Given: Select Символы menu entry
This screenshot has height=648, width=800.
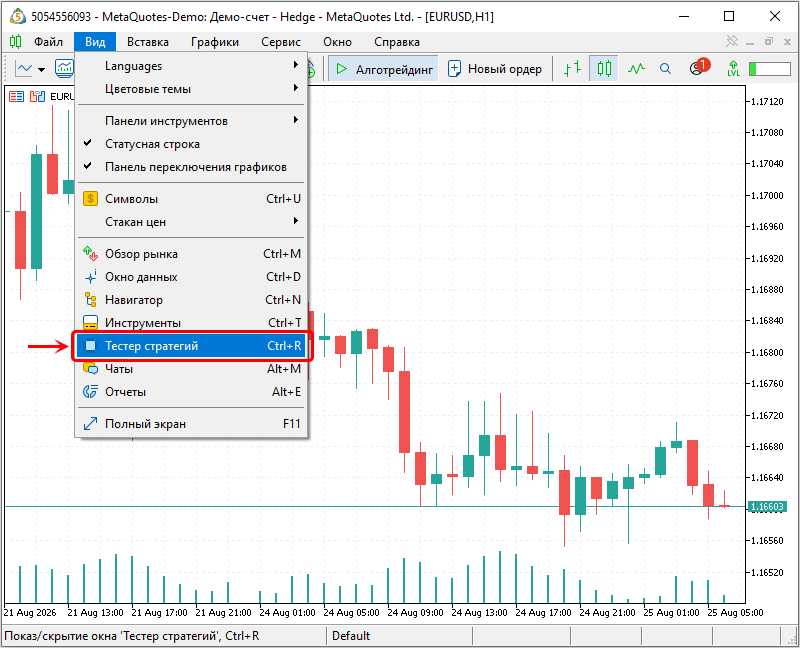Looking at the screenshot, I should pos(192,198).
